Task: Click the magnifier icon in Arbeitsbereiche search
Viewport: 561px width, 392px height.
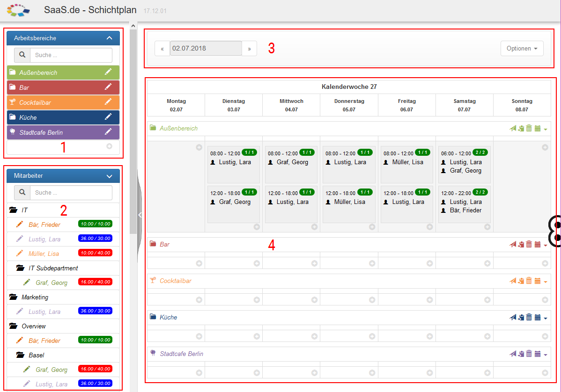Action: [22, 55]
